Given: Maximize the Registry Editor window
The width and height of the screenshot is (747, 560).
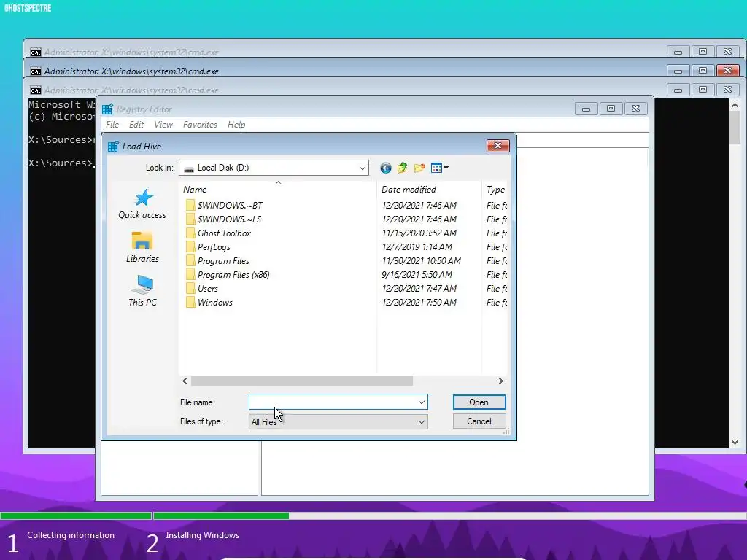Looking at the screenshot, I should pos(611,109).
